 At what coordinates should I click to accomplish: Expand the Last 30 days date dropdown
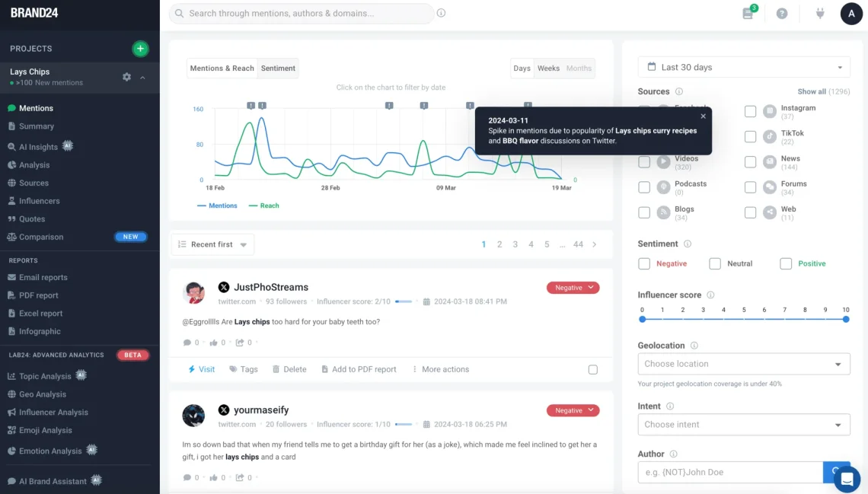click(x=744, y=67)
